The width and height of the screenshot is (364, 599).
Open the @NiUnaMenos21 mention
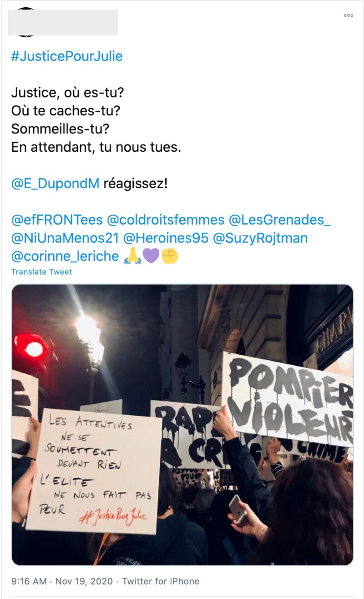pyautogui.click(x=65, y=238)
